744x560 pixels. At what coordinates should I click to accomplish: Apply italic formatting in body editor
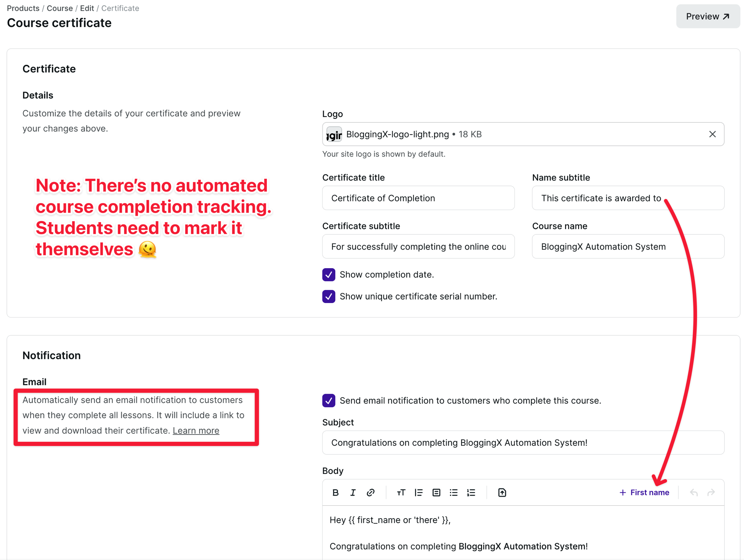[x=353, y=493]
